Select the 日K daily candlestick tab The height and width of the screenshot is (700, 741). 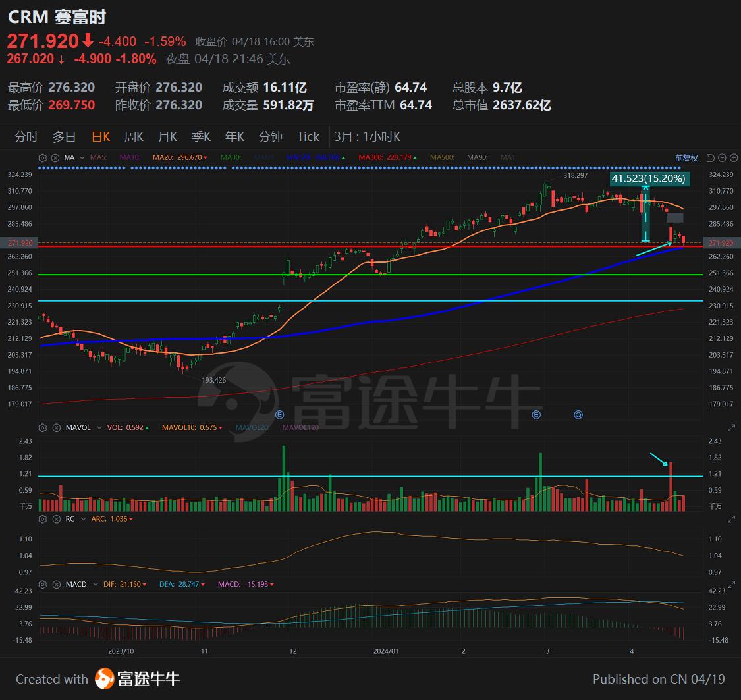(101, 136)
